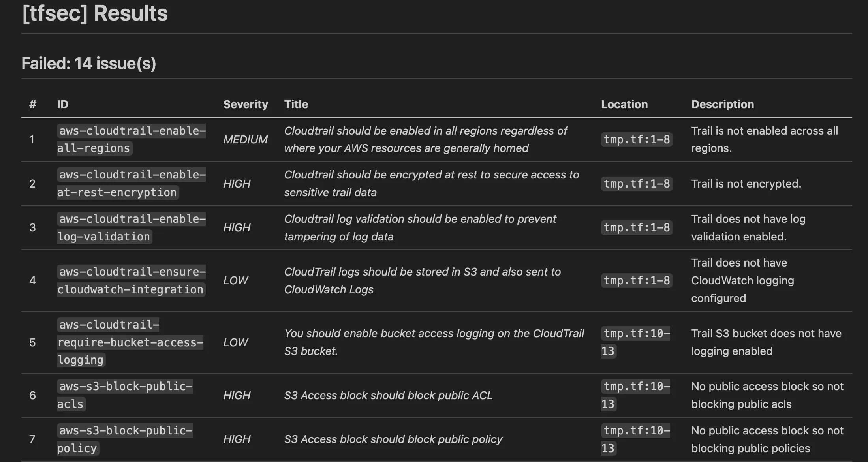Click description 'Trail does not have log validation enabled.'
The width and height of the screenshot is (868, 462).
tap(748, 227)
